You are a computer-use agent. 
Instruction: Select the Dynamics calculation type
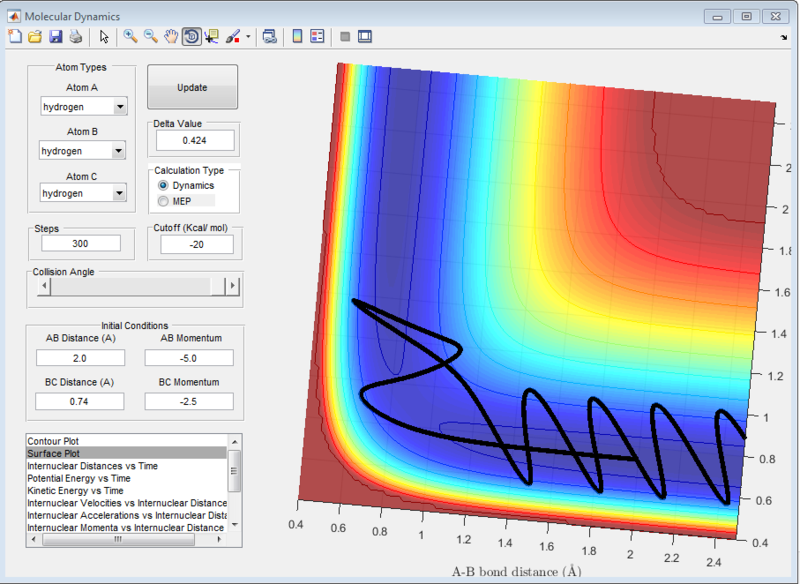(x=165, y=186)
